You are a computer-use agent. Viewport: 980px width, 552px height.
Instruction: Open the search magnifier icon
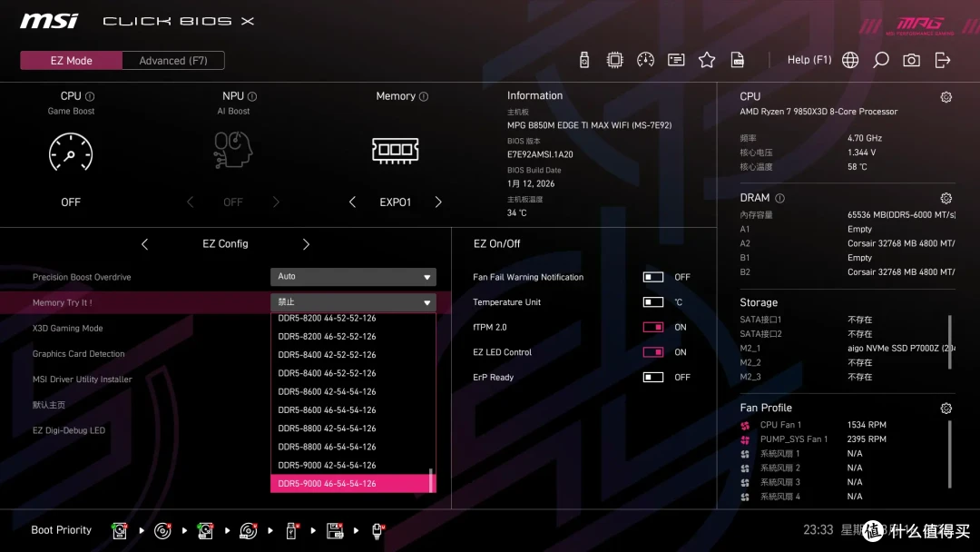pyautogui.click(x=880, y=60)
